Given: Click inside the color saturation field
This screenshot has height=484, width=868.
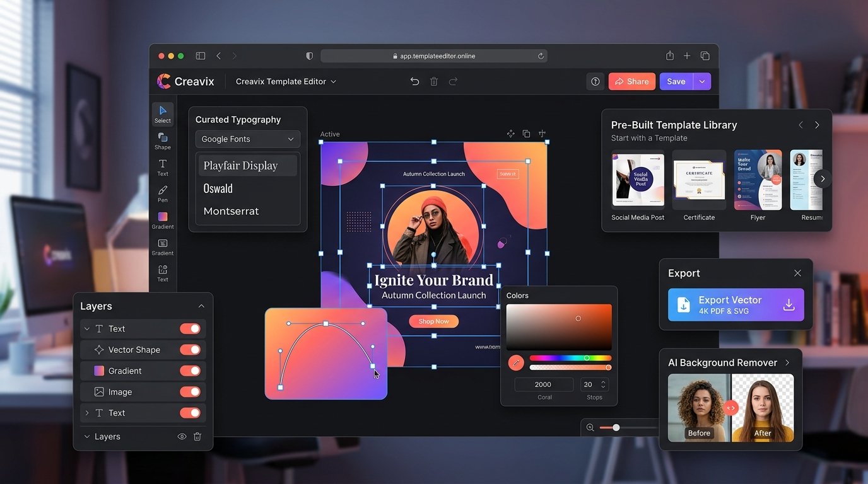Looking at the screenshot, I should [559, 327].
